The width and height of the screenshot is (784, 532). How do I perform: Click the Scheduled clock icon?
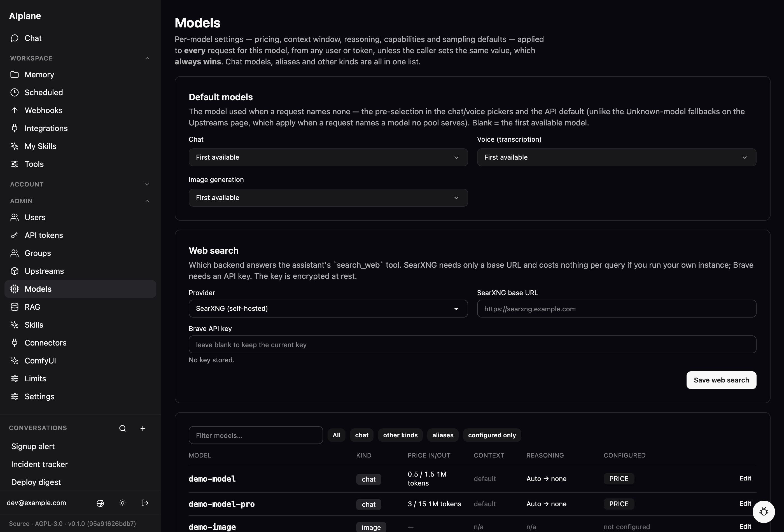pyautogui.click(x=15, y=92)
